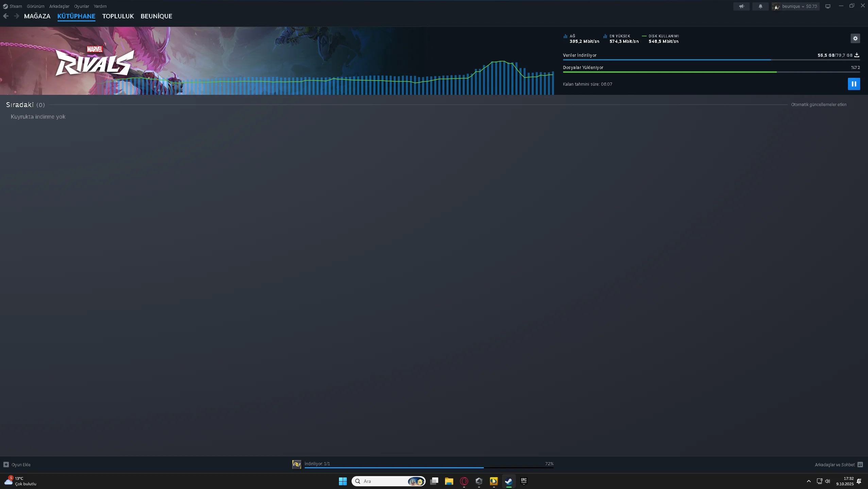Click the İndiriliyor download progress bar

[428, 468]
